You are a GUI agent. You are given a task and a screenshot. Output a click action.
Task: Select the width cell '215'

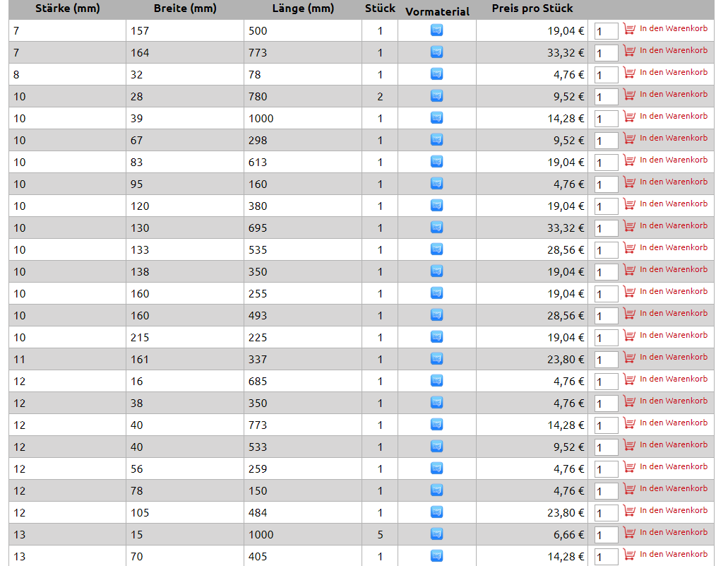click(140, 338)
